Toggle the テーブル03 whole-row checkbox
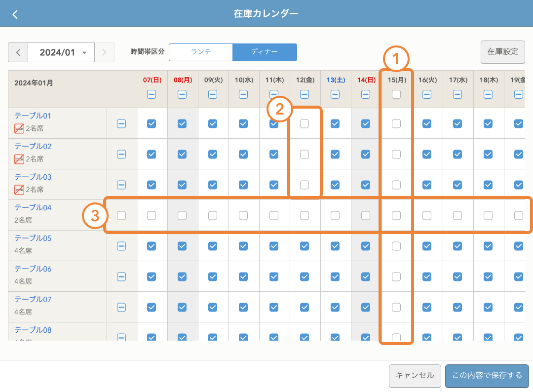The height and width of the screenshot is (392, 533). coord(121,185)
